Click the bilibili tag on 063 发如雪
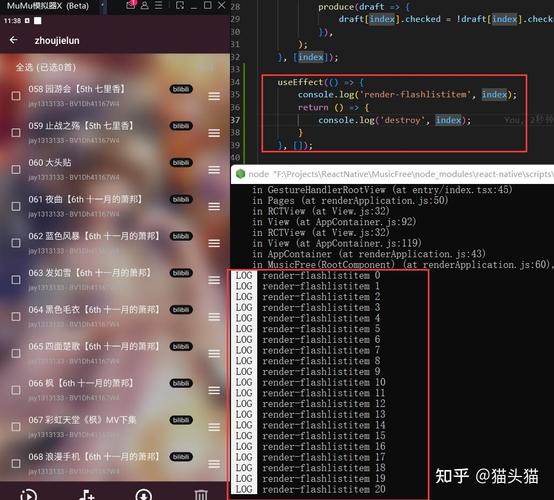This screenshot has width=554, height=500. pyautogui.click(x=181, y=273)
